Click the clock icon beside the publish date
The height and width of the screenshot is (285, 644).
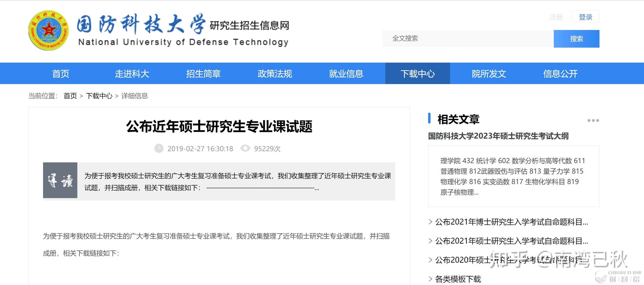159,149
